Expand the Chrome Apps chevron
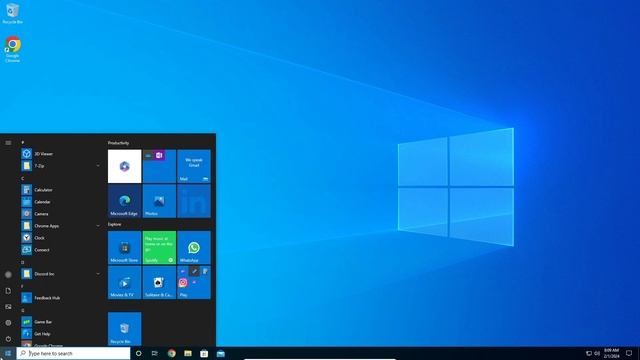 [x=98, y=226]
